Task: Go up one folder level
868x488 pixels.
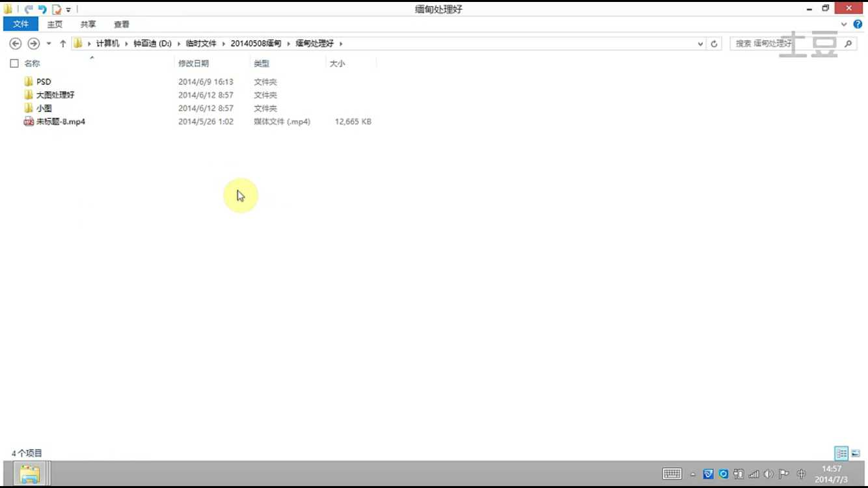Action: [62, 44]
